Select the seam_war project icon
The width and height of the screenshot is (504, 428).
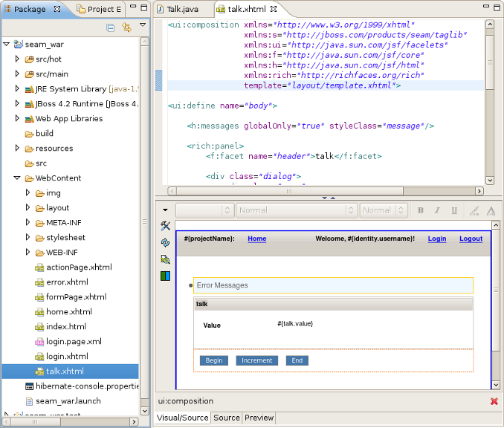click(19, 45)
